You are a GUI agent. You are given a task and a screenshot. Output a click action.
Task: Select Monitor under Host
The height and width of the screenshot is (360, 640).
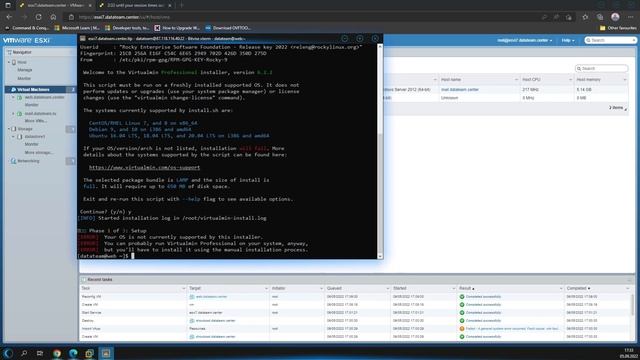point(24,78)
